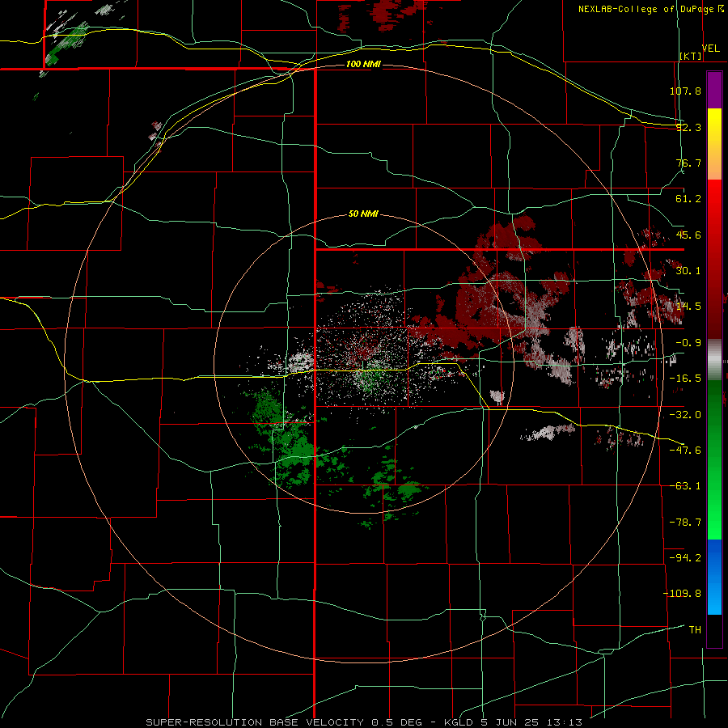Select the 30.1 velocity scale value
728x728 pixels.
pyautogui.click(x=688, y=271)
